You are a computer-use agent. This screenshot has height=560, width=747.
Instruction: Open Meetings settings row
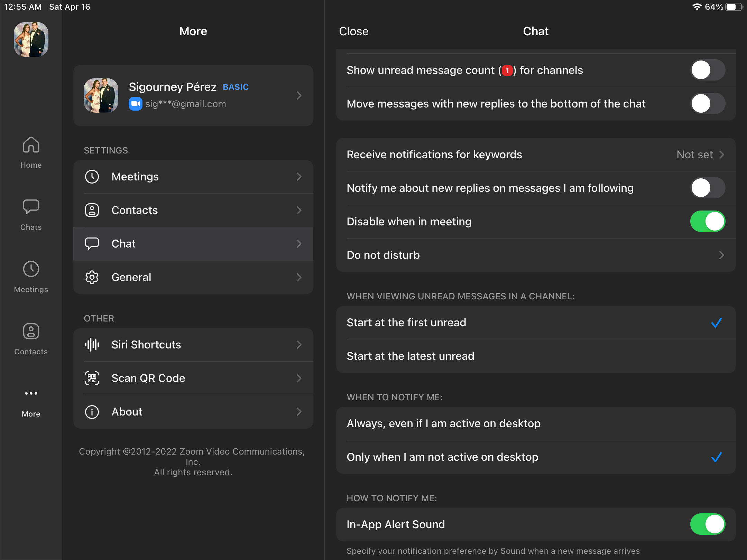pos(193,177)
